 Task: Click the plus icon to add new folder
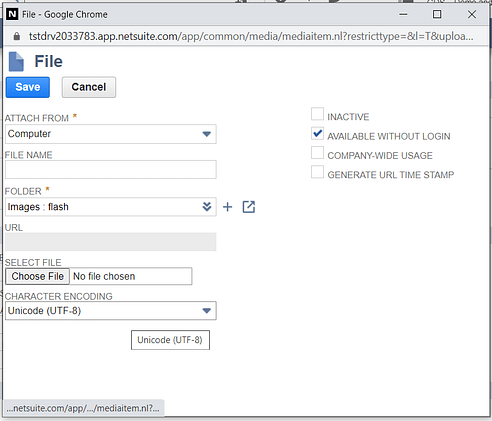[227, 207]
